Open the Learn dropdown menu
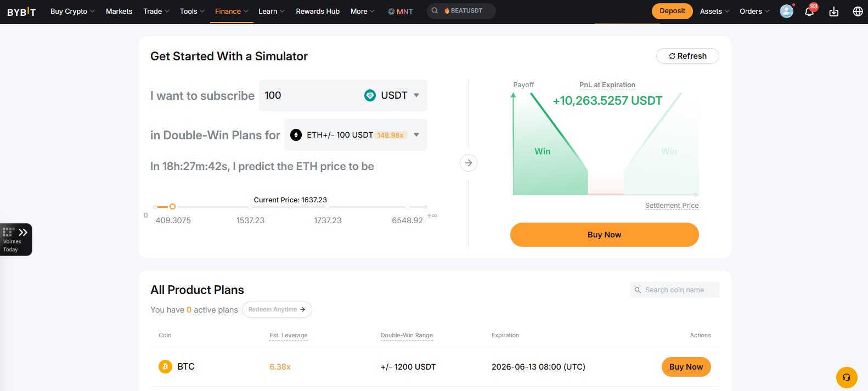Image resolution: width=868 pixels, height=391 pixels. (x=272, y=12)
